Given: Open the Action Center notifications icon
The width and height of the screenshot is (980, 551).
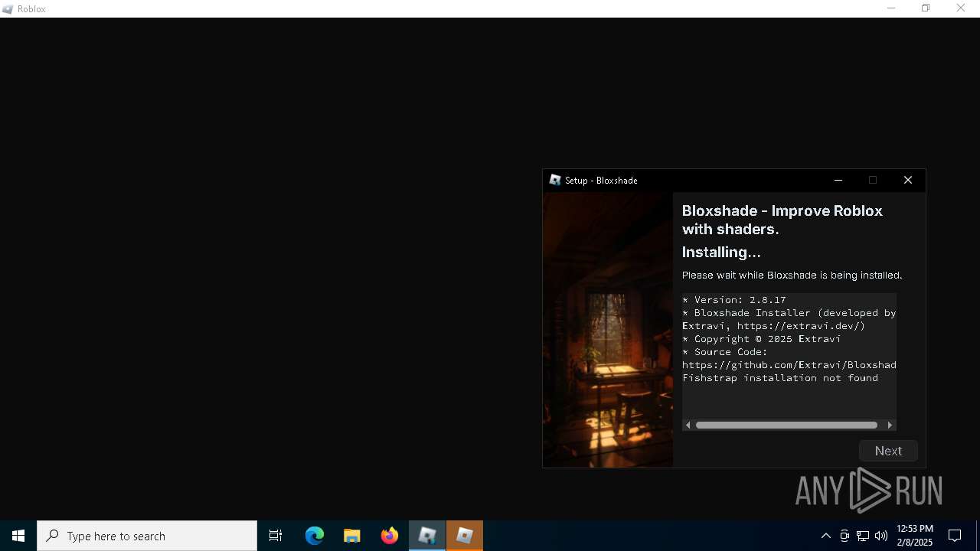Looking at the screenshot, I should tap(955, 536).
